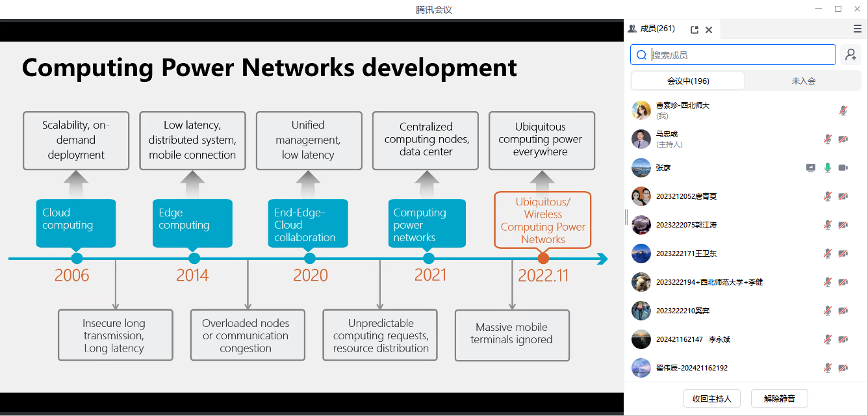This screenshot has height=416, width=868.
Task: Click the panel divider handle beside slide
Action: 626,217
